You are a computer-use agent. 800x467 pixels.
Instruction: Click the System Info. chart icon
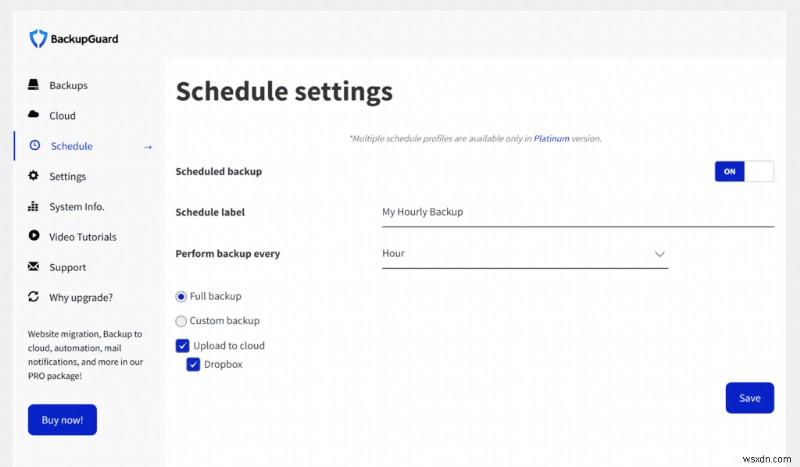coord(34,207)
